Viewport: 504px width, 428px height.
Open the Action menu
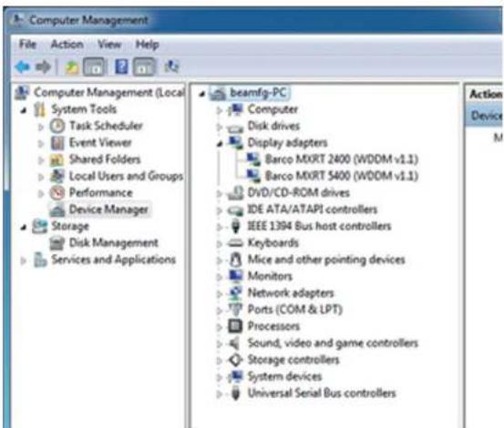click(67, 44)
